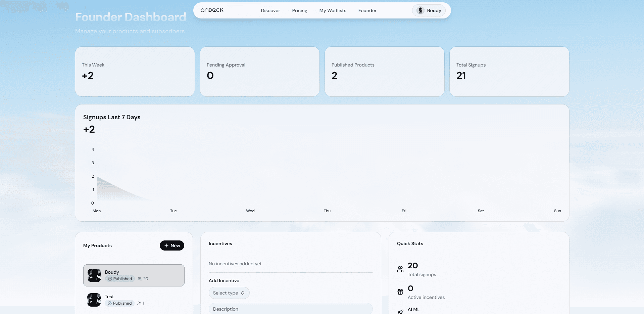The height and width of the screenshot is (314, 644).
Task: Select the Boudy product thumbnail
Action: coord(94,275)
